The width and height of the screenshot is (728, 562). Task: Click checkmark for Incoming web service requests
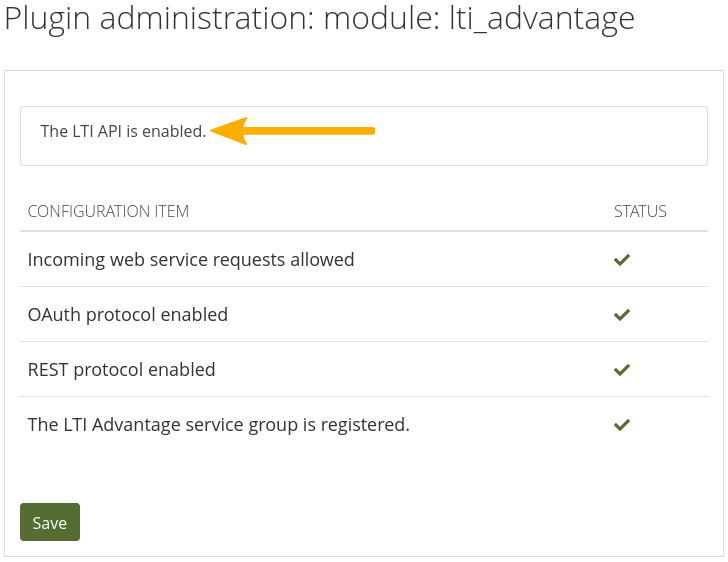[x=621, y=260]
